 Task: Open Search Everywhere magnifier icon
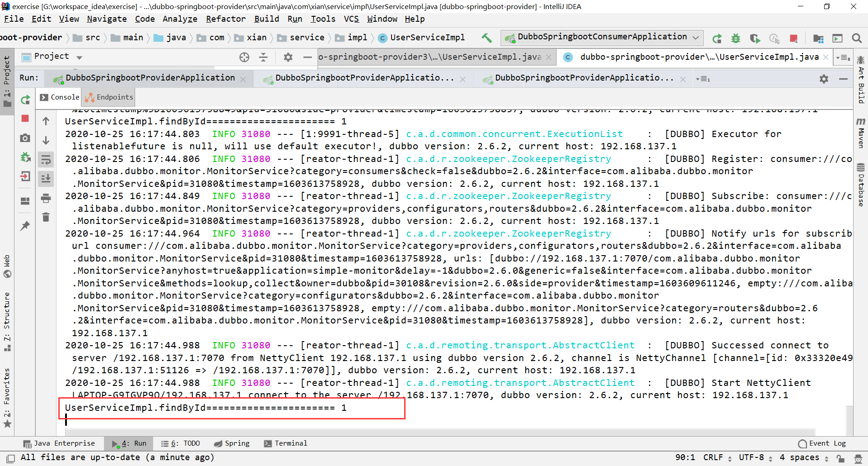click(x=857, y=38)
